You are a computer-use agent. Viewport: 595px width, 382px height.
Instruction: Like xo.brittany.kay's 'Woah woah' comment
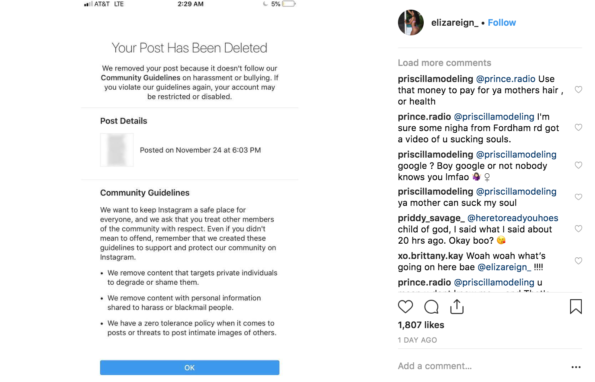click(578, 261)
